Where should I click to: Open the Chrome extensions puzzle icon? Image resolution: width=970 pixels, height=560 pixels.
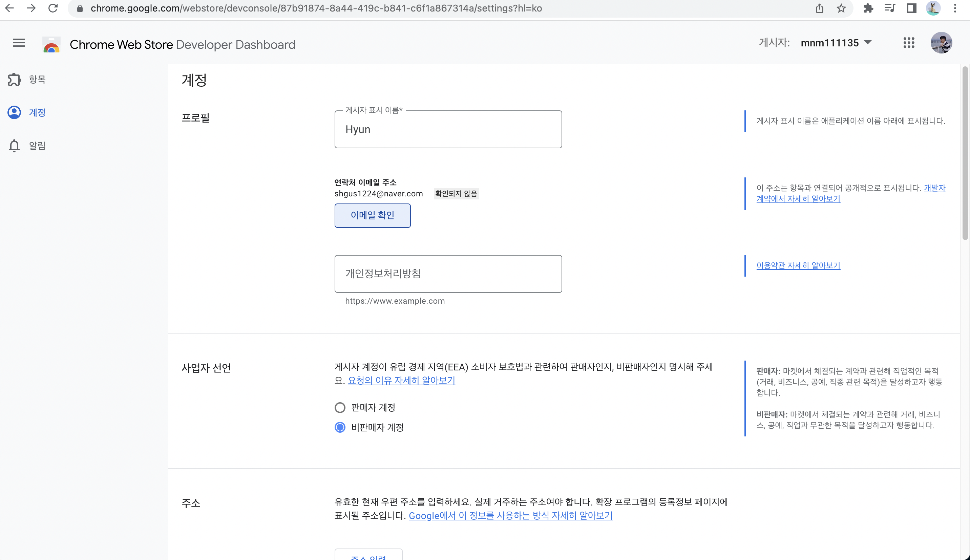pos(868,8)
